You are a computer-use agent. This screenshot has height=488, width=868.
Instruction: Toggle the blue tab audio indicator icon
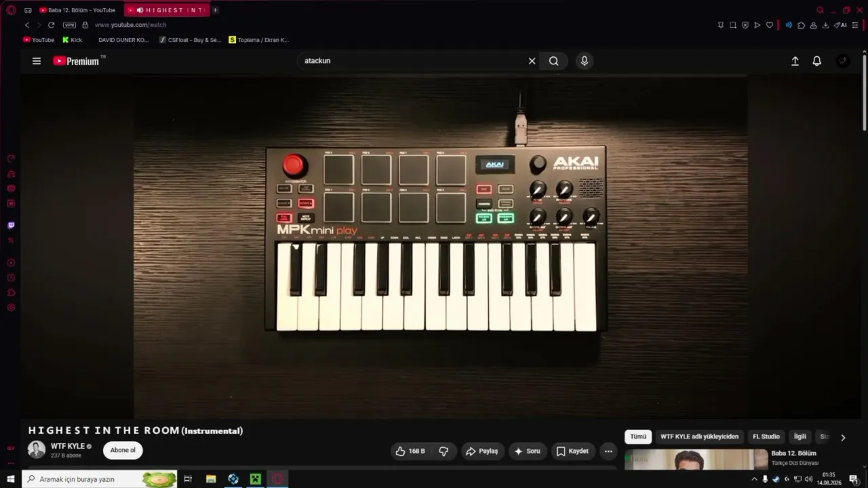pos(789,25)
